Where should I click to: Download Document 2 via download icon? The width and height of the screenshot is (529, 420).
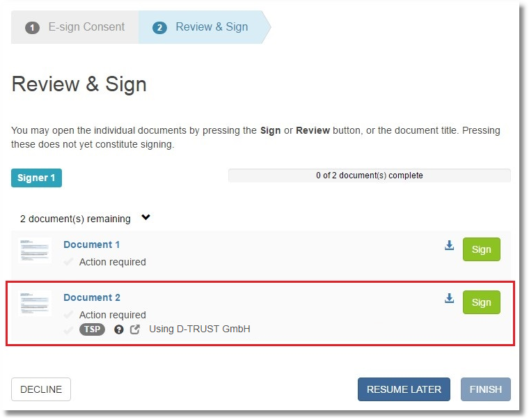[x=449, y=298]
